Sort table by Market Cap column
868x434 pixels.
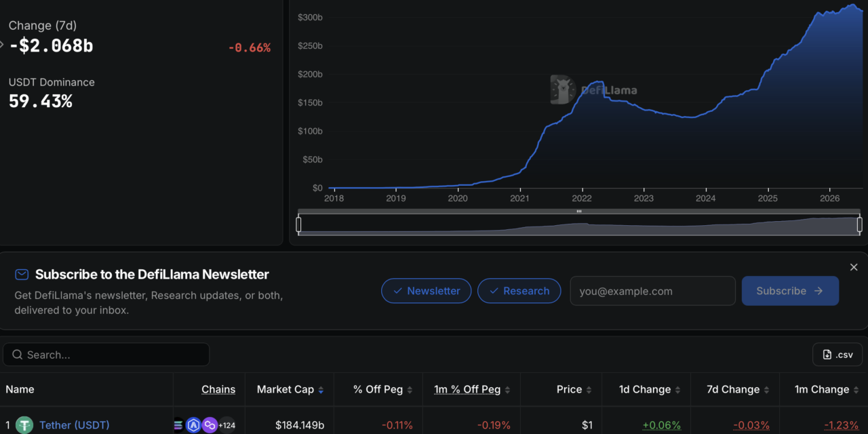click(290, 389)
